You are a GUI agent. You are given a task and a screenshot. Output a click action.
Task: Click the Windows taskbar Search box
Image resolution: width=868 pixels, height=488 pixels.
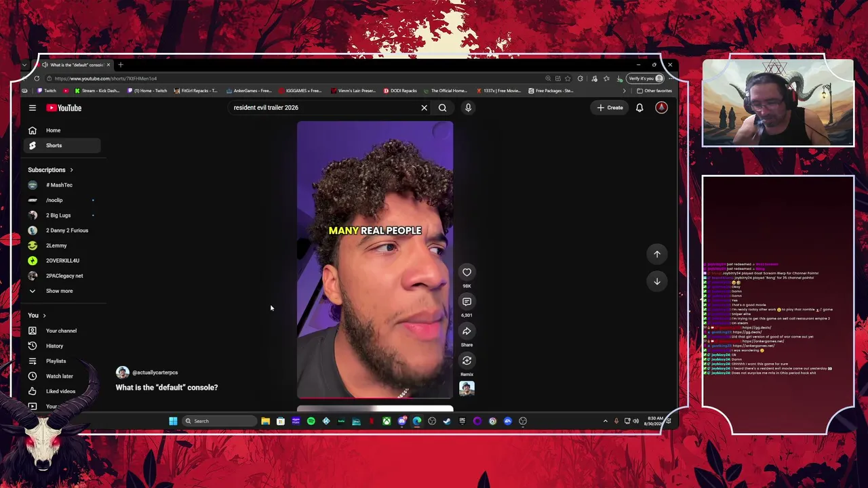tap(219, 421)
